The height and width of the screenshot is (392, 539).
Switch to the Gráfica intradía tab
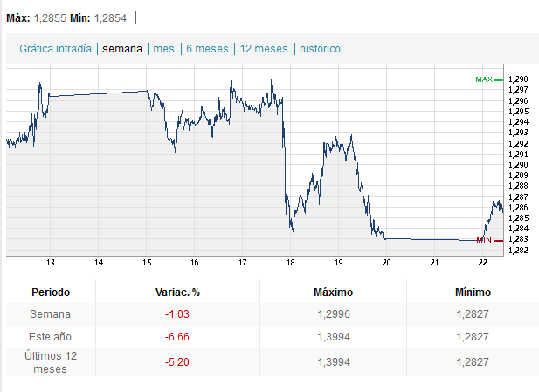(x=54, y=49)
